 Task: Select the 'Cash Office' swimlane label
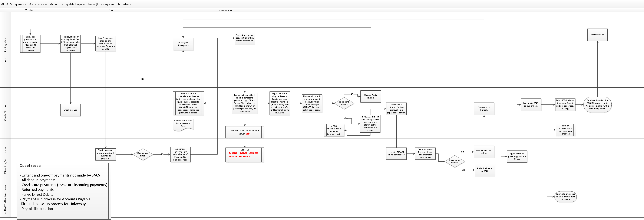point(6,113)
